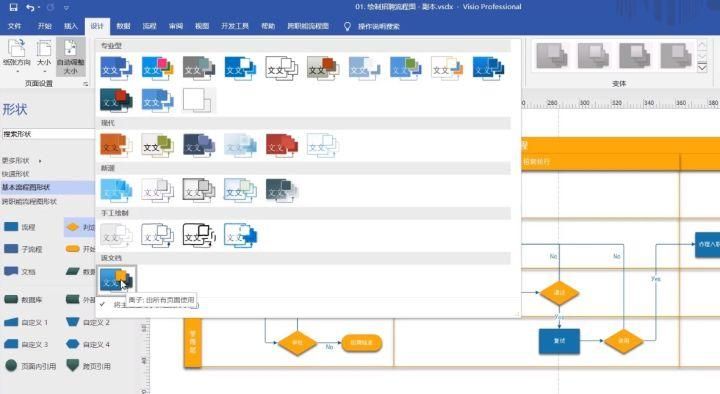Open the 开发工具 ribbon tab
The image size is (720, 394).
[235, 26]
